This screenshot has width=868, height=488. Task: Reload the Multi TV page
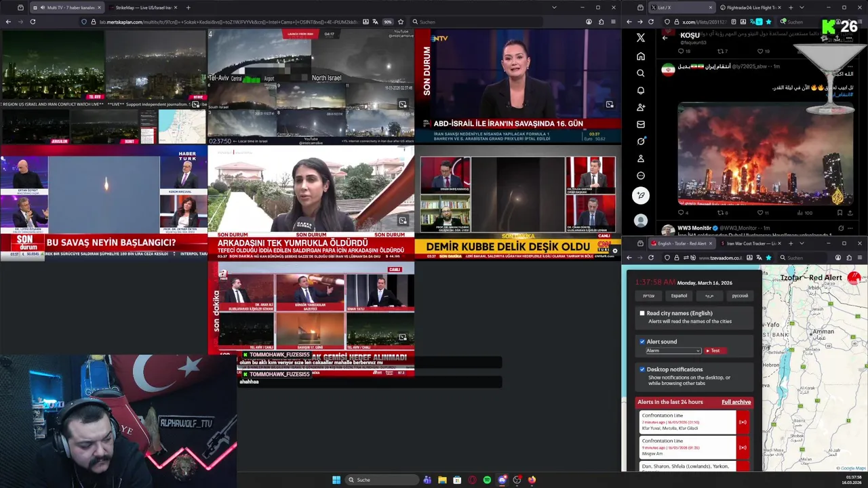coord(33,22)
